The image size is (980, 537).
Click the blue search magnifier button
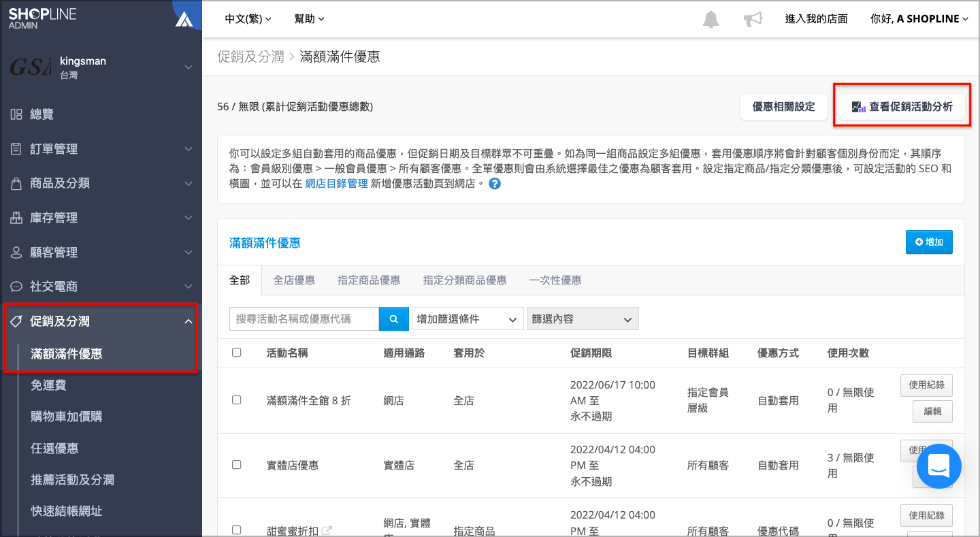pos(394,319)
